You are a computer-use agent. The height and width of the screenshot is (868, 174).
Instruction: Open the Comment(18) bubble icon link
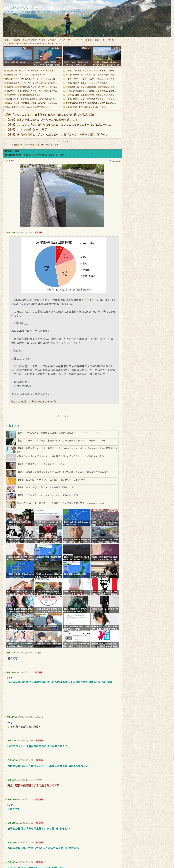tap(115, 161)
